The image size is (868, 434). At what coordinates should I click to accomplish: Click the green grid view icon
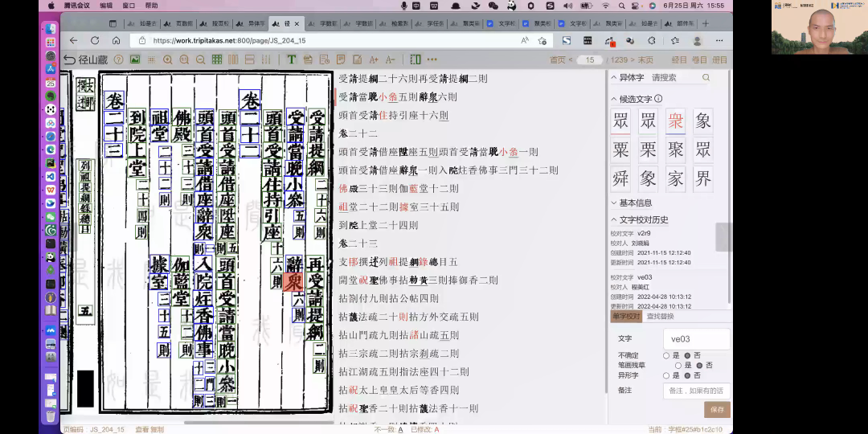[217, 59]
